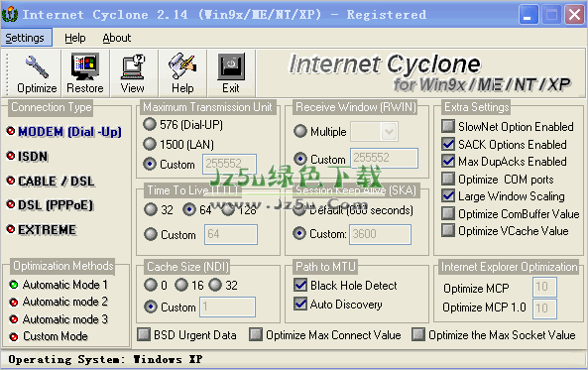The image size is (588, 370).
Task: Enable Optimize VCache Value checkbox
Action: tap(448, 230)
